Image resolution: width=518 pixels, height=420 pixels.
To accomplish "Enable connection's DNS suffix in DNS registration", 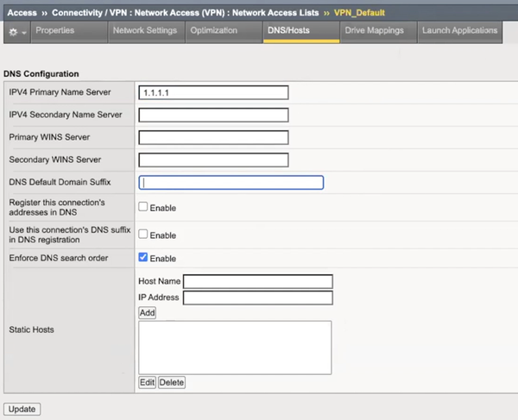I will 143,235.
